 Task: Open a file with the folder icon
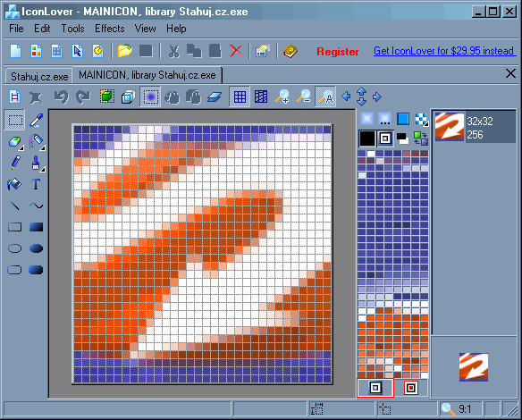click(x=125, y=52)
